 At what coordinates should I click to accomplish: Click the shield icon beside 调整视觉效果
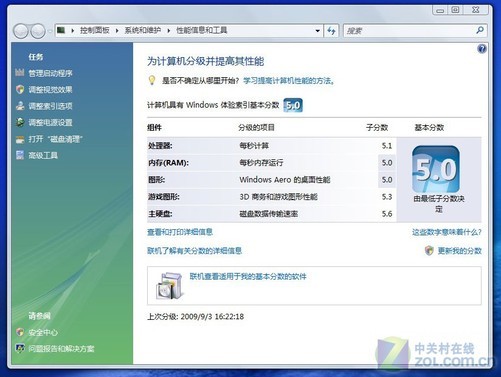coord(20,89)
